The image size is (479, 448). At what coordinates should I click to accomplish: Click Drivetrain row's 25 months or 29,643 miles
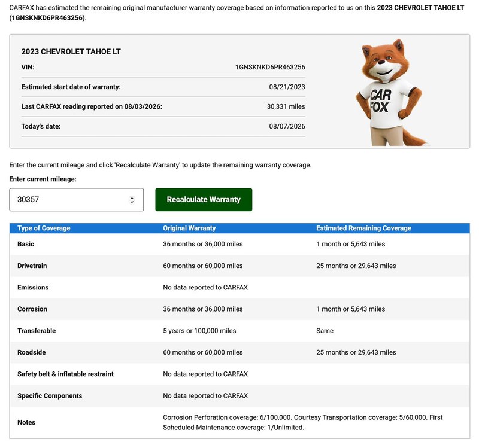[356, 266]
